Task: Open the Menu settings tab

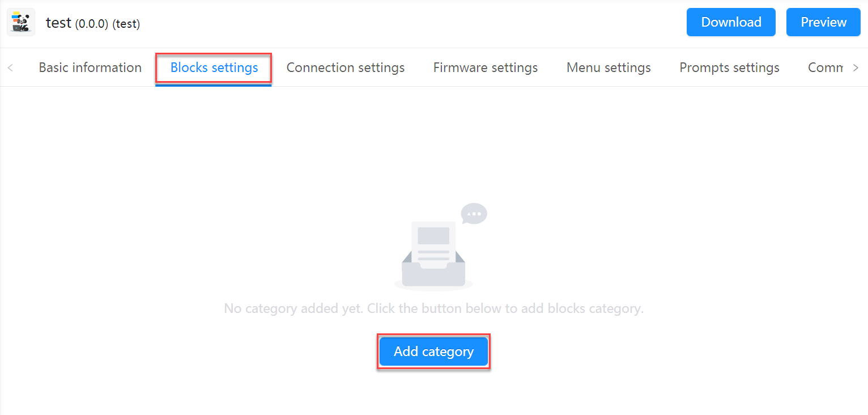Action: (609, 67)
